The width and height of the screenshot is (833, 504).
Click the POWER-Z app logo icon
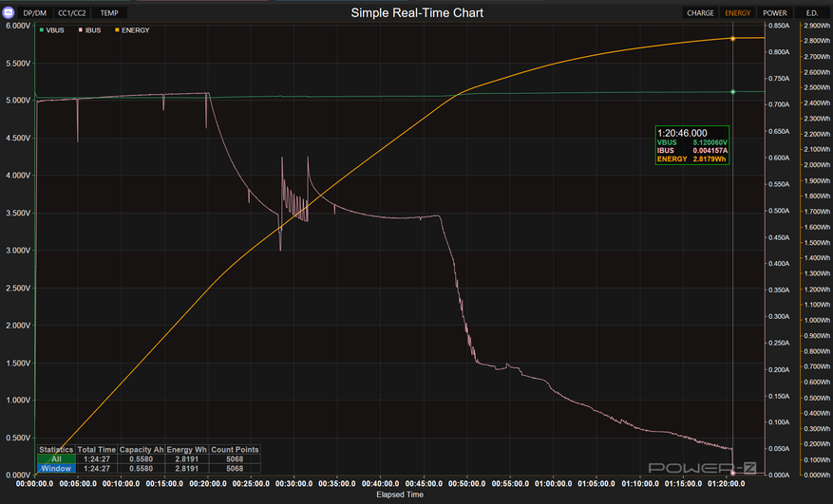coord(9,12)
